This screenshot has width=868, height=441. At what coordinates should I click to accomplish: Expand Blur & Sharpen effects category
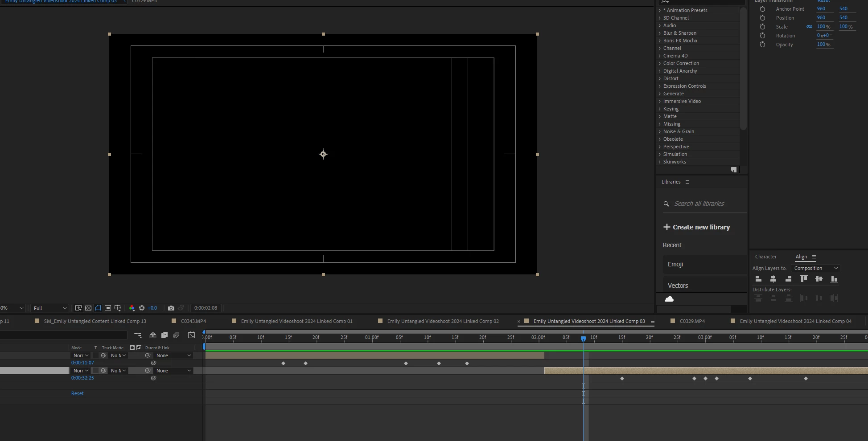click(660, 33)
